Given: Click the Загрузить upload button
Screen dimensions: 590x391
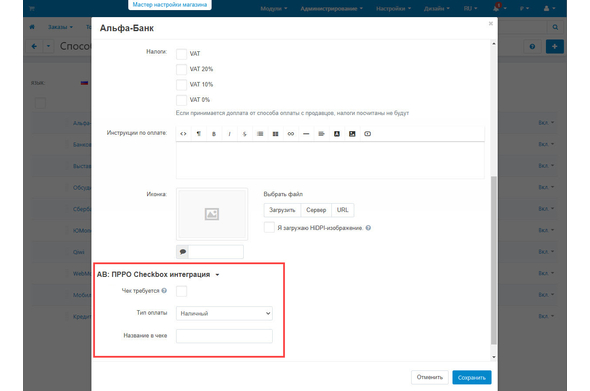Looking at the screenshot, I should pyautogui.click(x=282, y=210).
